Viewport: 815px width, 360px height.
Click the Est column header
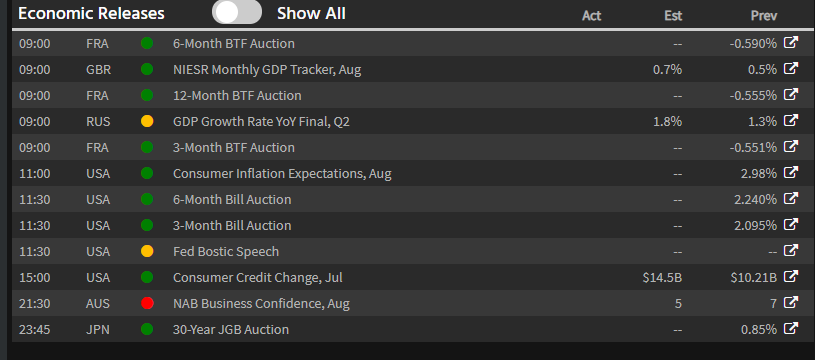pyautogui.click(x=673, y=16)
